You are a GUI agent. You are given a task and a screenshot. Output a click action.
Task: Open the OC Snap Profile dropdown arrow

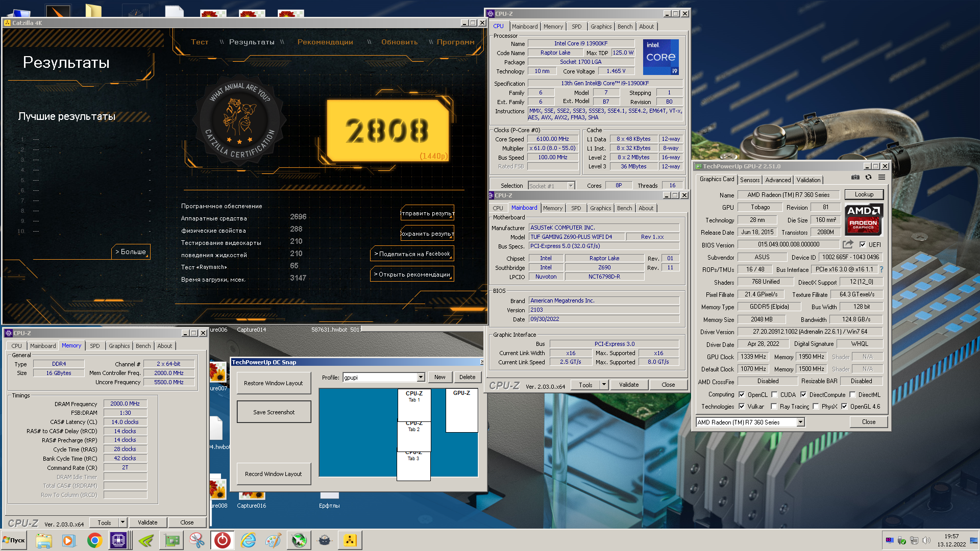(x=421, y=377)
